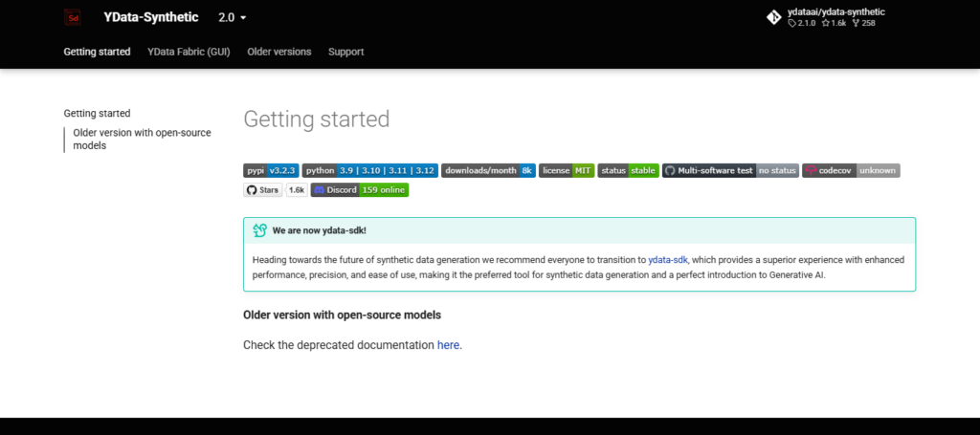The height and width of the screenshot is (435, 980).
Task: Click the 1.6k stars count in the header
Action: [834, 23]
